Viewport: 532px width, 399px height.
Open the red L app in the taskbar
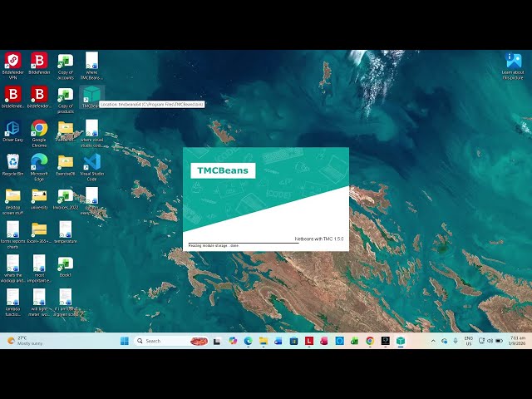pos(309,341)
